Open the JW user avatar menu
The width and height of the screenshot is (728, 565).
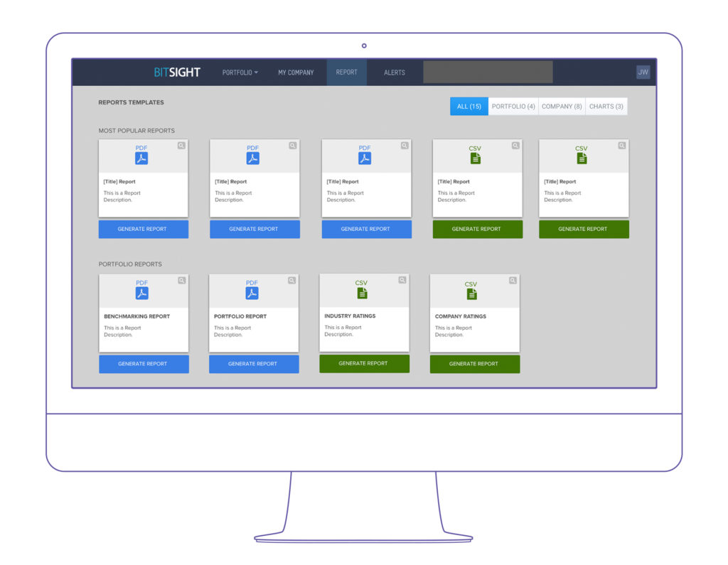click(x=643, y=72)
